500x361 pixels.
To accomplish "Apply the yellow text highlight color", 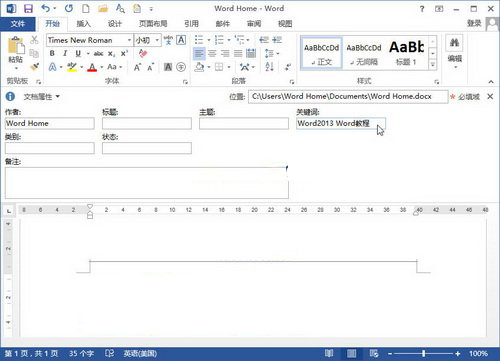I will point(72,67).
